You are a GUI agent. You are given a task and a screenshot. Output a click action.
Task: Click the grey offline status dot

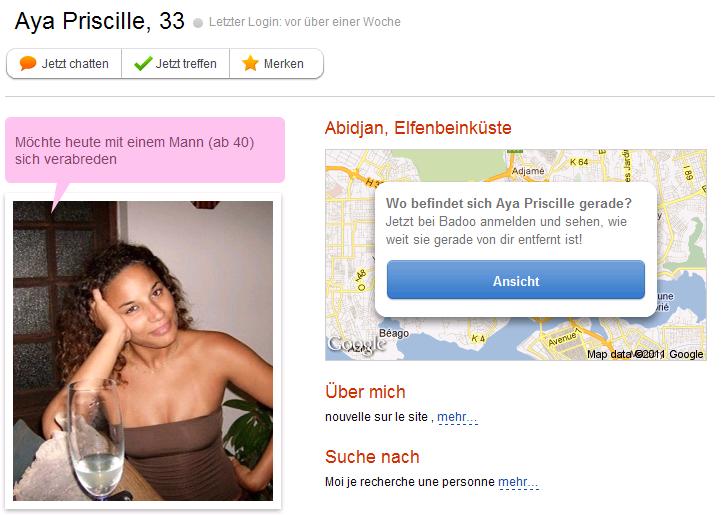pyautogui.click(x=198, y=23)
